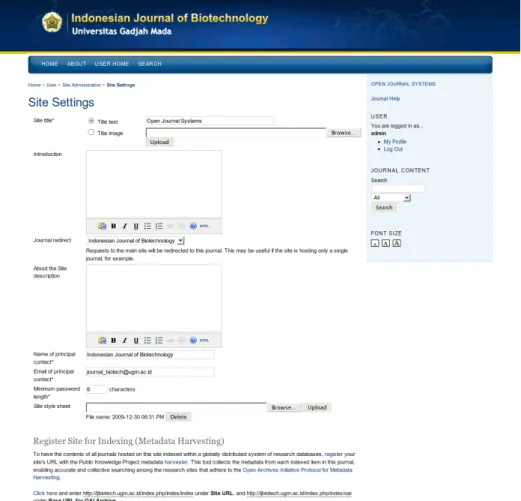Open the Open Journal Systems sidebar link

(403, 84)
